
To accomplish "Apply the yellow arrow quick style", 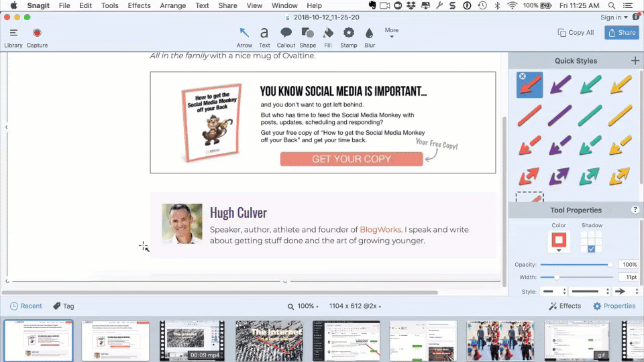I will tap(620, 84).
